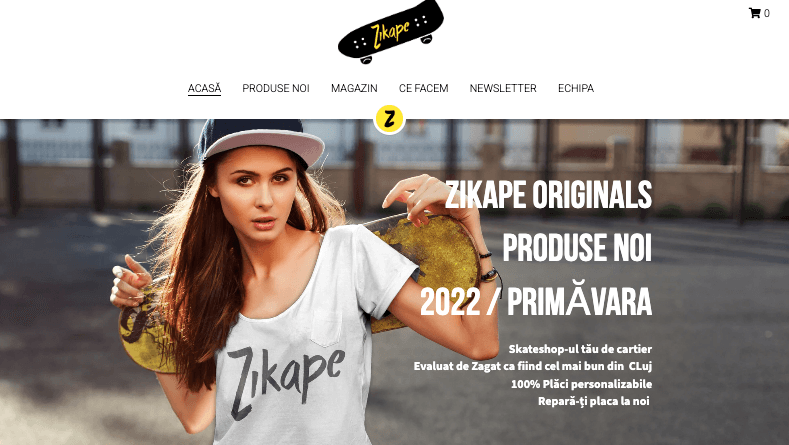789x445 pixels.
Task: Click the large PRODUSE NOI hero heading
Action: click(577, 248)
